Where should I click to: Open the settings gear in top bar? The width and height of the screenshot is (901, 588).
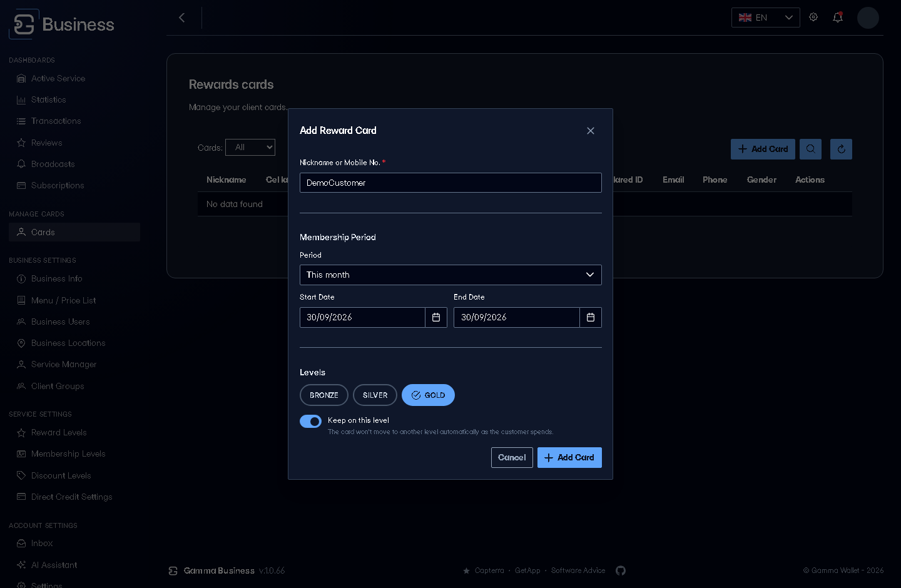(813, 18)
